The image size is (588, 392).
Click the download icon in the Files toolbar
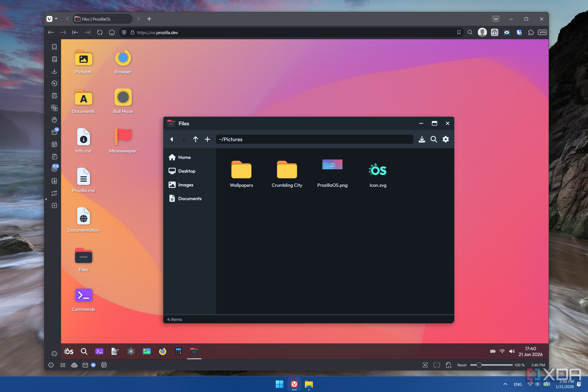(422, 139)
